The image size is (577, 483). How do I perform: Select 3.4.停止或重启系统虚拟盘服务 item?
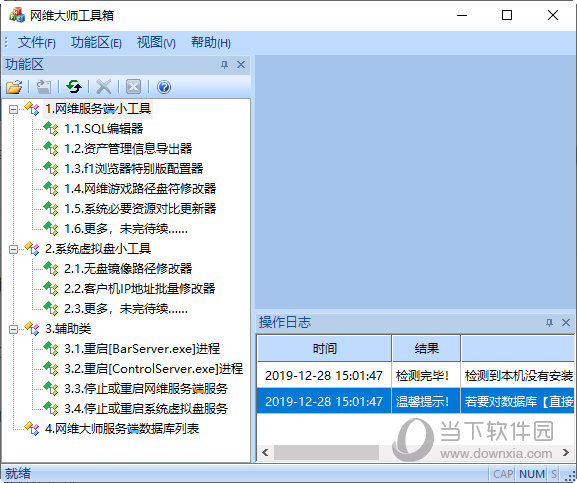[x=146, y=408]
